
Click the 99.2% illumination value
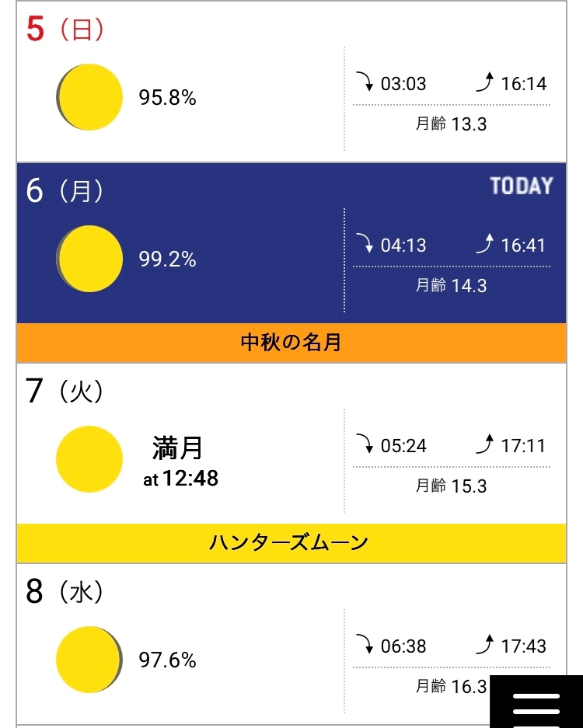pyautogui.click(x=167, y=260)
